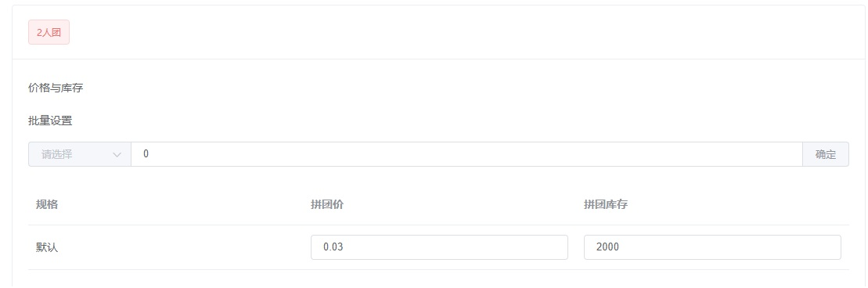Click the 批量设置 label

tap(50, 121)
